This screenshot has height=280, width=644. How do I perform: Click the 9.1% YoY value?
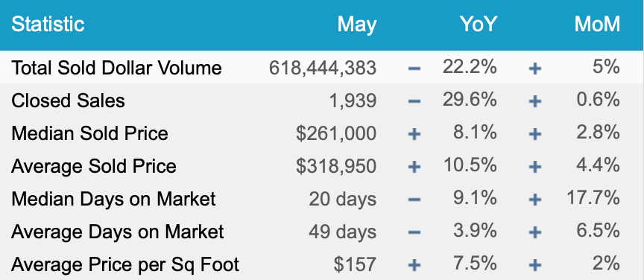click(x=476, y=198)
